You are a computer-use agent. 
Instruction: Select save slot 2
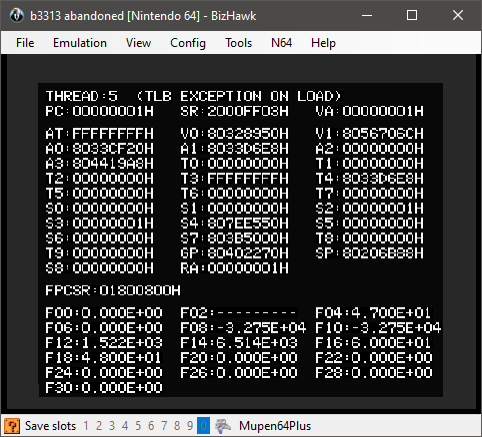tap(99, 426)
